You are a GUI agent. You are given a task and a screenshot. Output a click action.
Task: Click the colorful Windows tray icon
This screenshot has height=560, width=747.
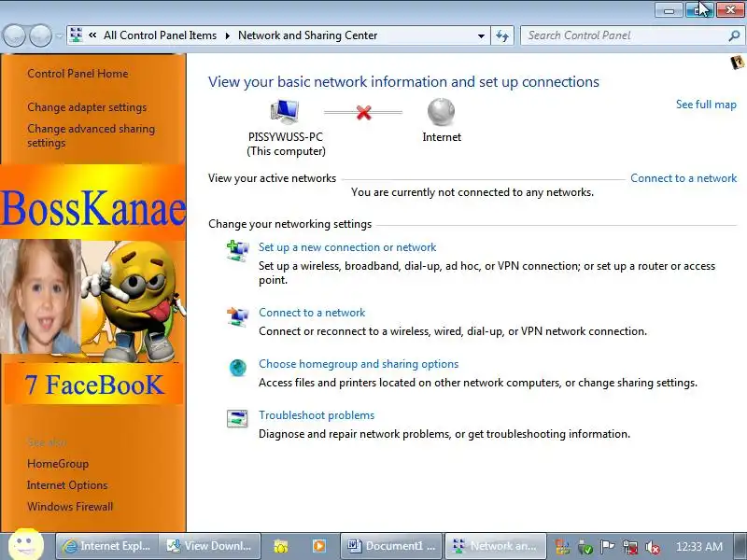[563, 547]
